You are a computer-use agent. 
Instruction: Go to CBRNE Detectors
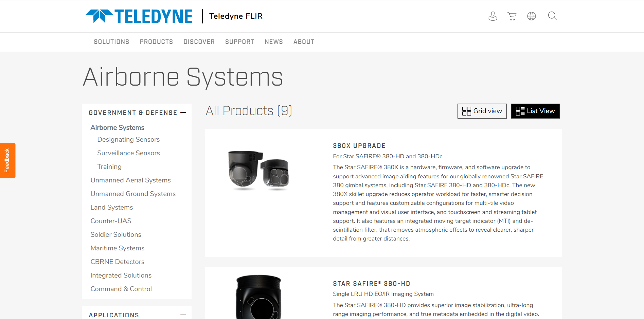pos(117,262)
